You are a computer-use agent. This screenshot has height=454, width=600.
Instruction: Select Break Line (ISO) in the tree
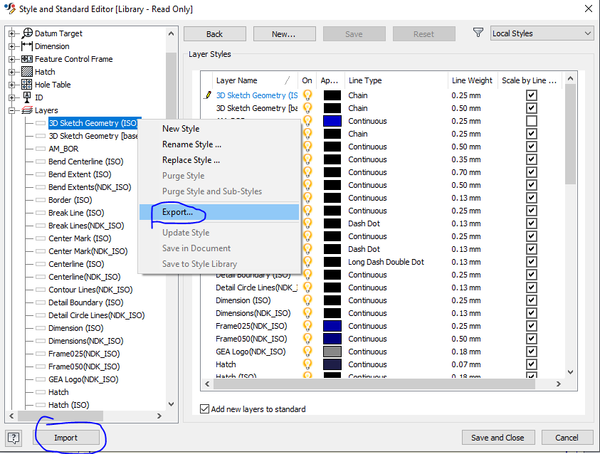76,213
